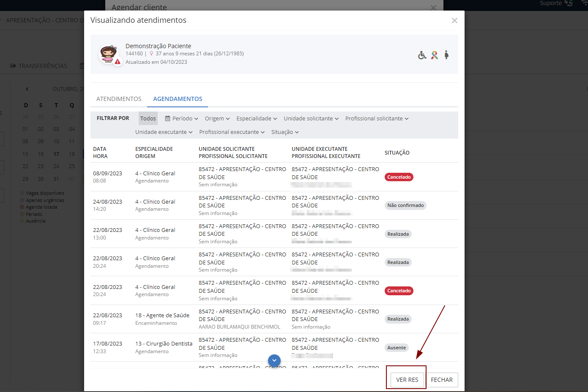Open Profissional solicitante filter dropdown
588x392 pixels.
point(377,118)
